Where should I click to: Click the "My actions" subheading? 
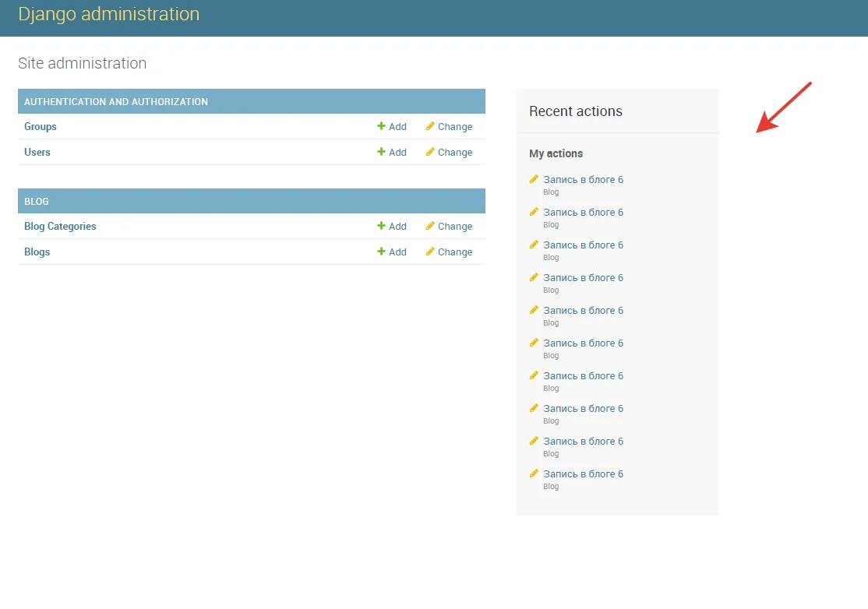coord(556,153)
